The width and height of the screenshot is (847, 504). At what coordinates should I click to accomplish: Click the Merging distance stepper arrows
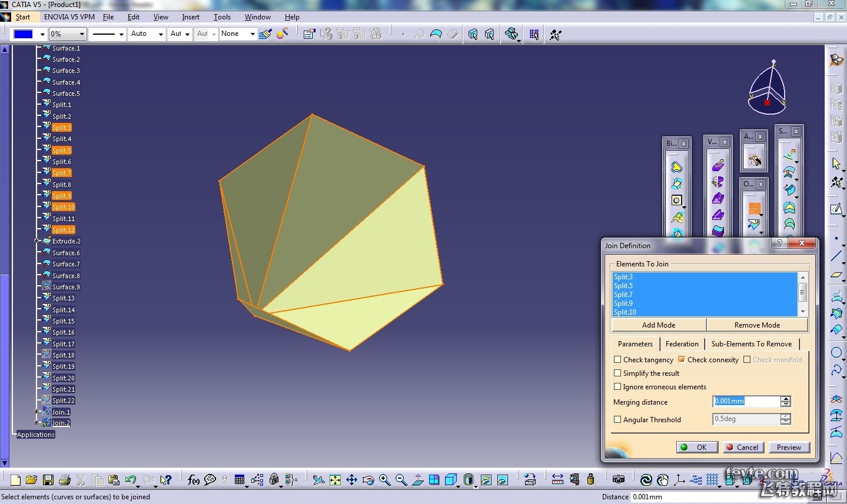coord(786,401)
